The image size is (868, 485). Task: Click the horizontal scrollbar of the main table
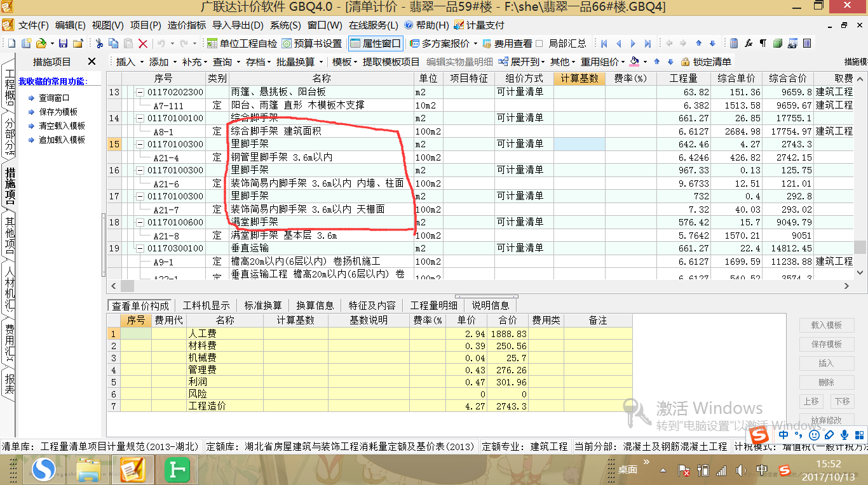(480, 286)
